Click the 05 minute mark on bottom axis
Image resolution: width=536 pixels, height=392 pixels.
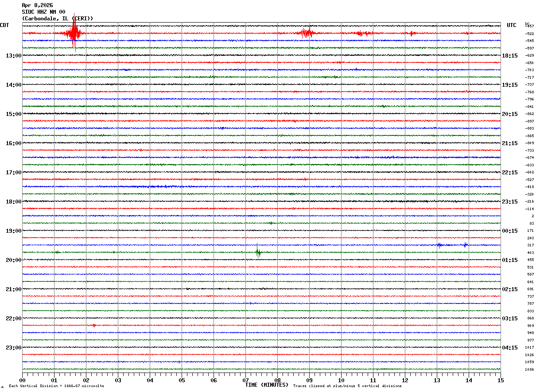tap(182, 380)
